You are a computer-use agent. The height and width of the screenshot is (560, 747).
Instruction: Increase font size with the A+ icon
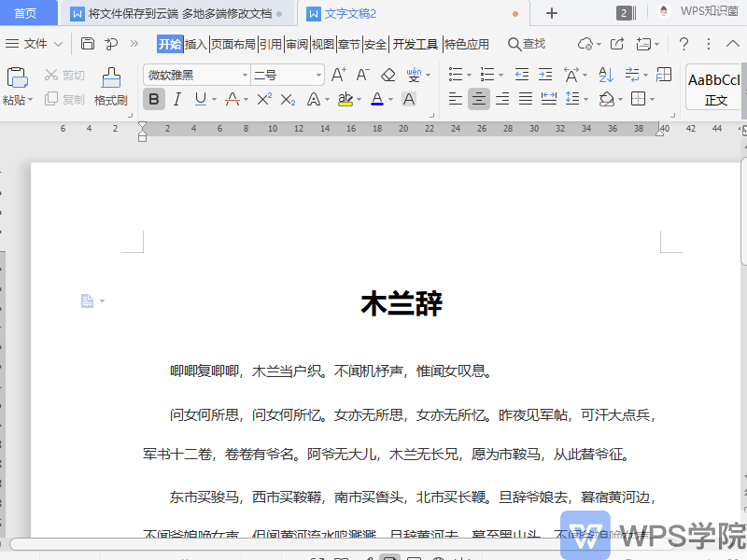339,75
